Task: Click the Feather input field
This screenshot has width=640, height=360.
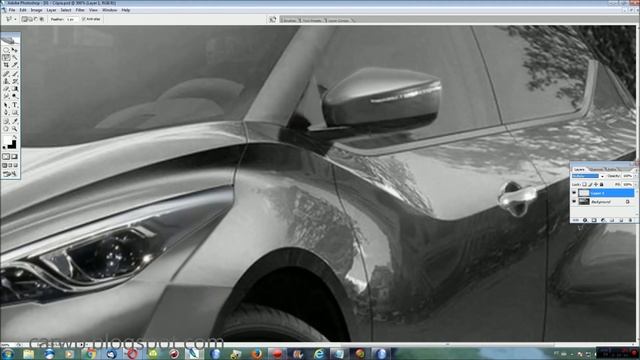Action: (x=72, y=19)
